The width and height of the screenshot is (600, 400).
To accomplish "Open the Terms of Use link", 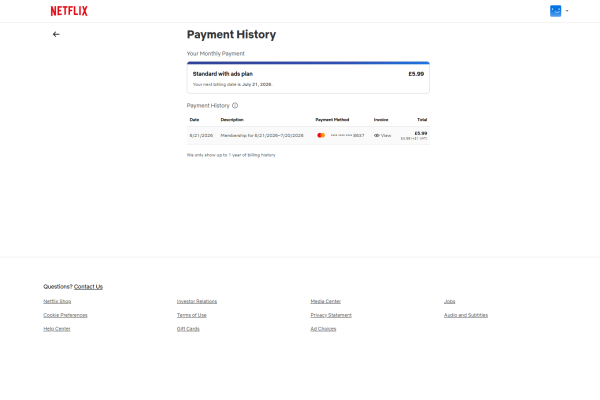I will [x=191, y=315].
